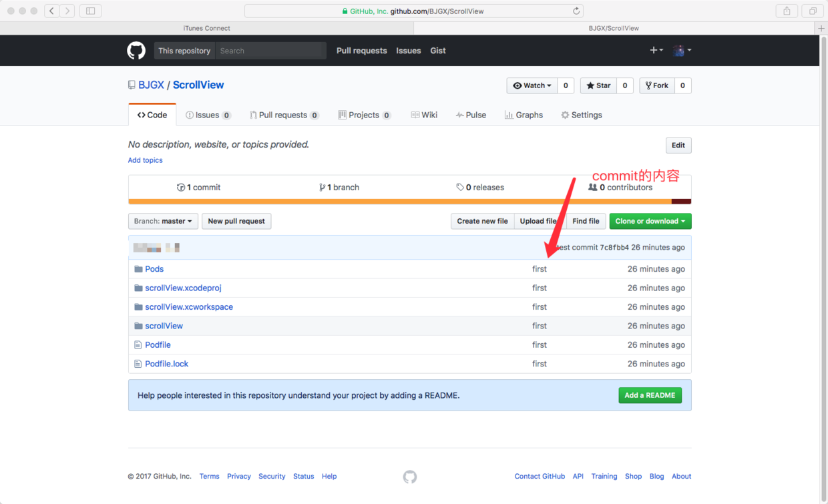828x504 pixels.
Task: View the 0 contributors page
Action: (620, 188)
